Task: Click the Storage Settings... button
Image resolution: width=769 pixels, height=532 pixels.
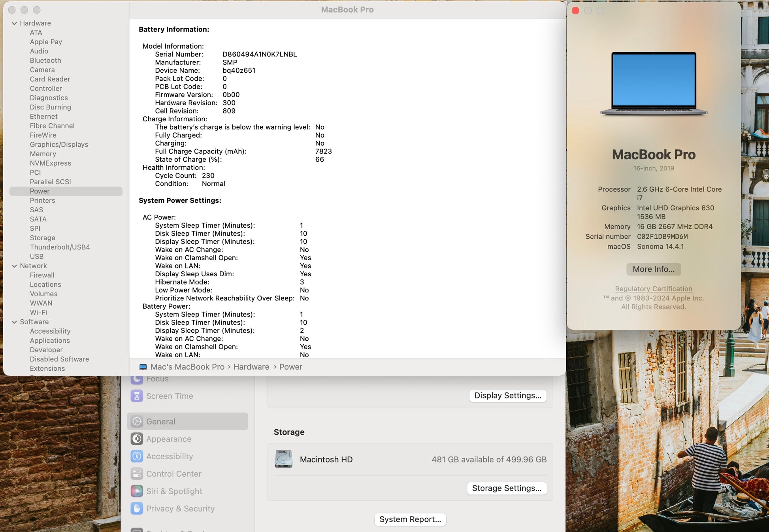Action: pos(507,488)
